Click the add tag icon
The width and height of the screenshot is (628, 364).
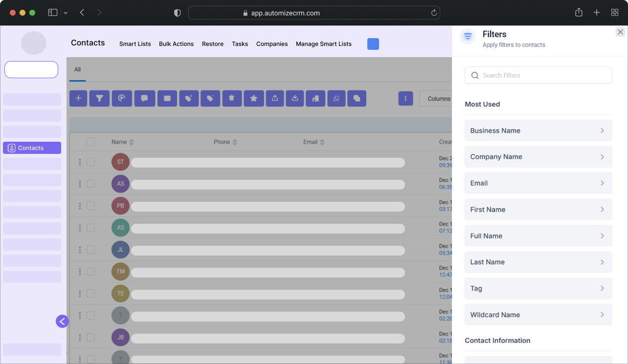(189, 98)
